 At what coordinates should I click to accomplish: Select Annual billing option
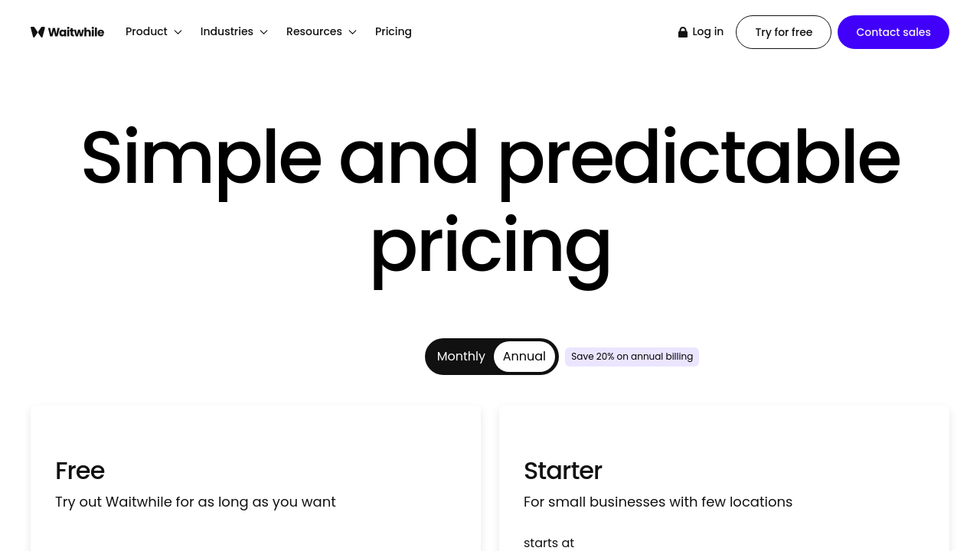[524, 357]
